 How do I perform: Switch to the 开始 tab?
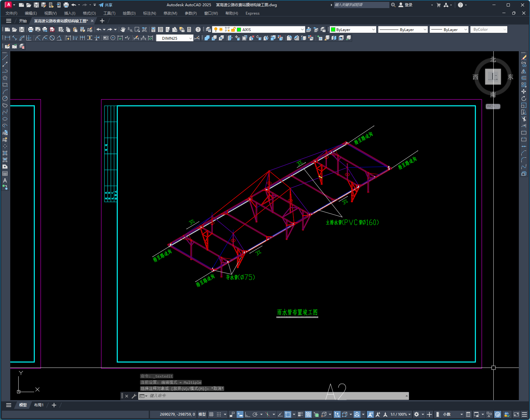[23, 21]
